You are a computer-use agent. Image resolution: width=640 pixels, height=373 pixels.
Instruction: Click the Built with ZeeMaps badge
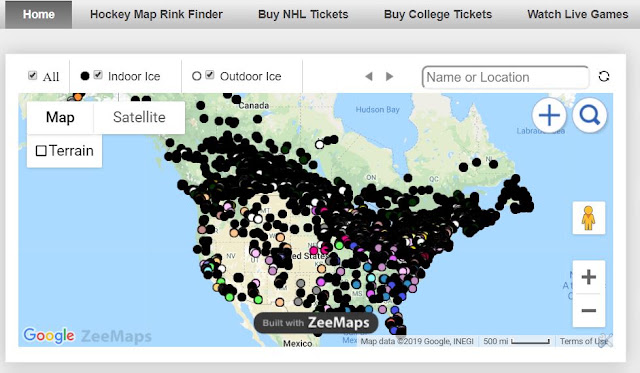pyautogui.click(x=316, y=323)
